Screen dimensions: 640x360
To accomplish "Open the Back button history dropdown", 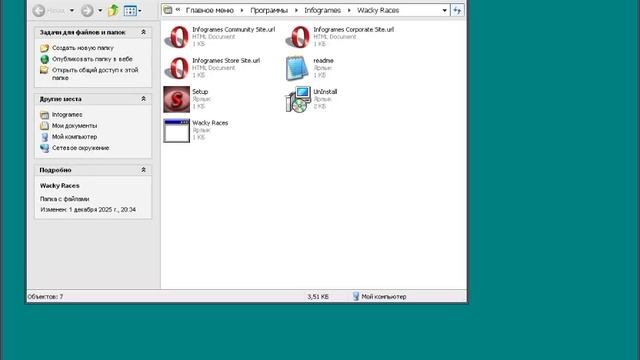I will point(72,10).
